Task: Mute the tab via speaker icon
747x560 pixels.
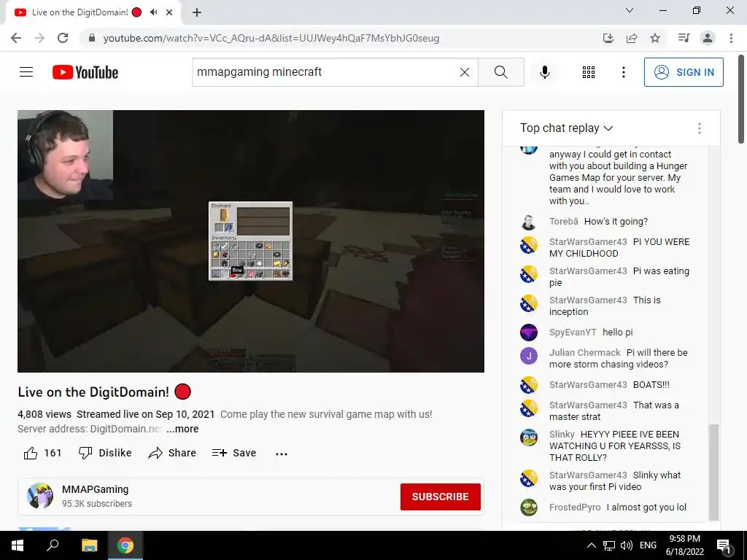Action: pyautogui.click(x=153, y=12)
